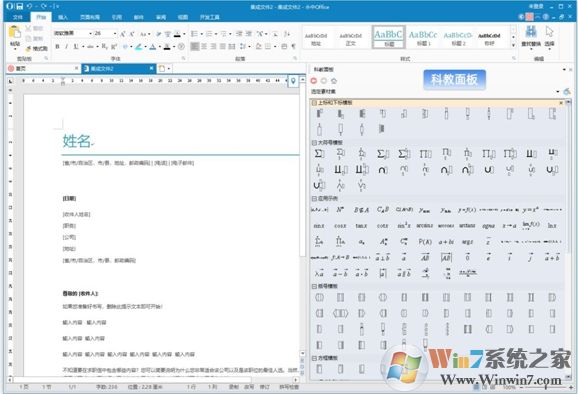Screen dimensions: 578x394
Task: Click the zoom slider in status bar
Action: pyautogui.click(x=546, y=387)
